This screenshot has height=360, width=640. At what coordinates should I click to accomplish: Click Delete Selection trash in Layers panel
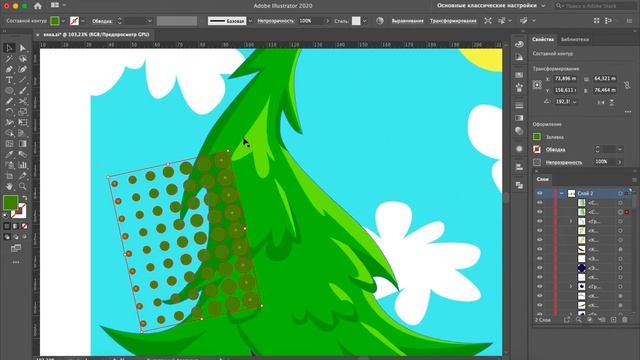click(x=624, y=320)
